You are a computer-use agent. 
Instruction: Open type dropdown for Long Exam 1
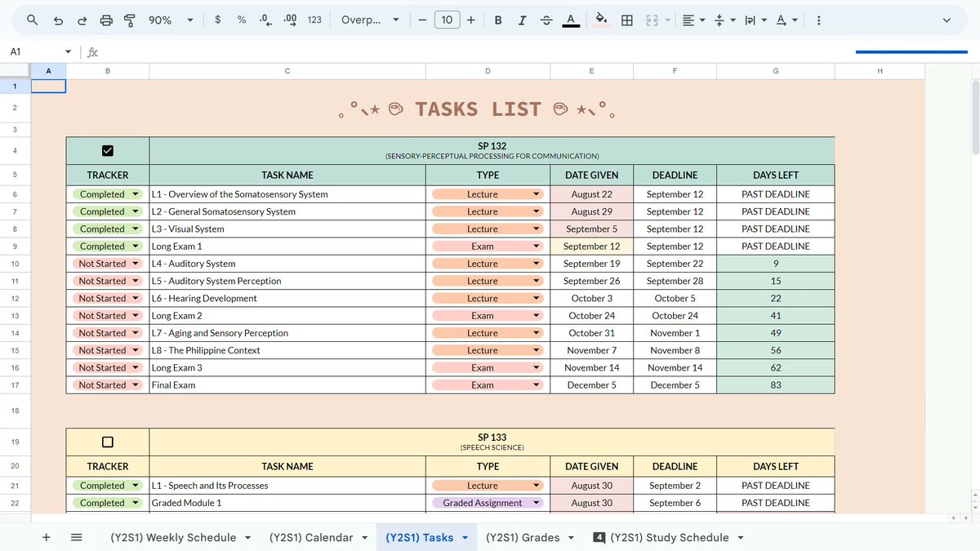pos(537,247)
